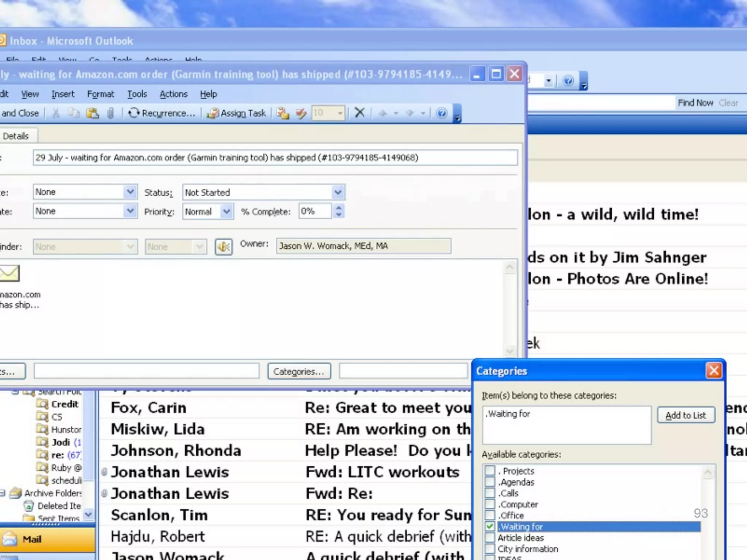Screen dimensions: 747x560
Task: Open the Actions menu of task window
Action: (173, 94)
